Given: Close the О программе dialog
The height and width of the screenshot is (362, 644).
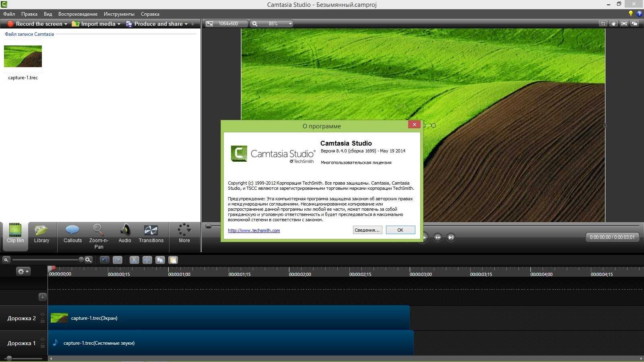Looking at the screenshot, I should (x=414, y=125).
